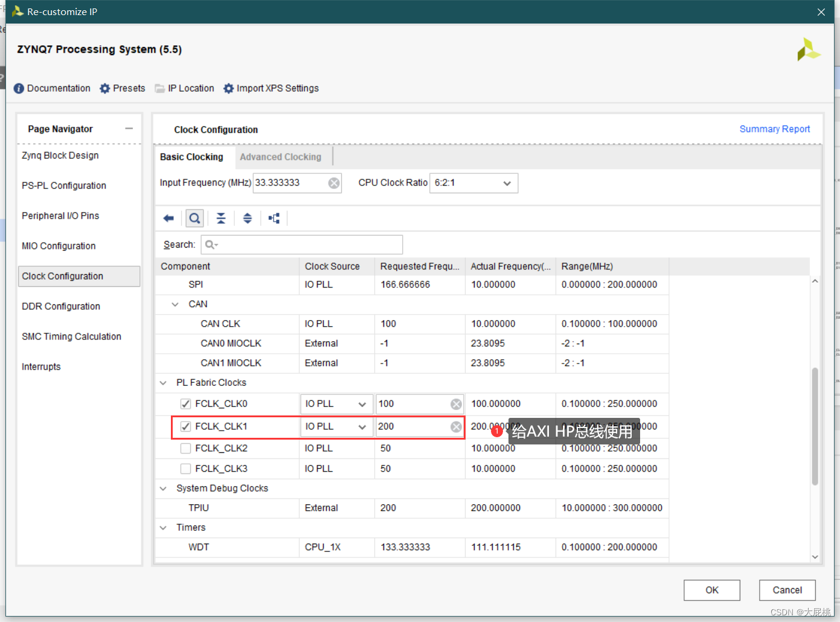Open the Documentation info icon
Image resolution: width=840 pixels, height=622 pixels.
(19, 88)
